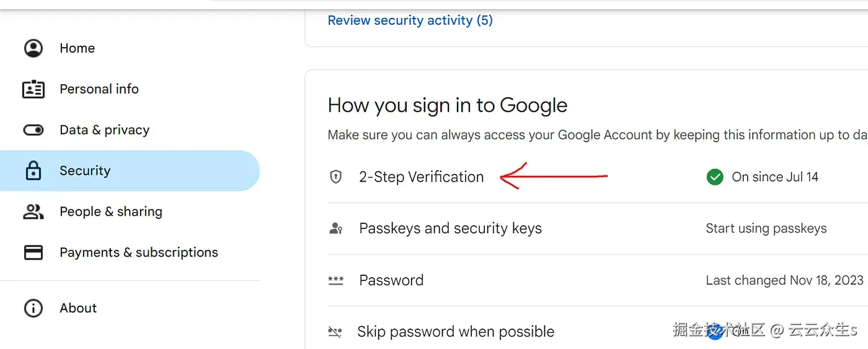This screenshot has width=868, height=349.
Task: Click the Passkeys and security keys icon
Action: (335, 229)
